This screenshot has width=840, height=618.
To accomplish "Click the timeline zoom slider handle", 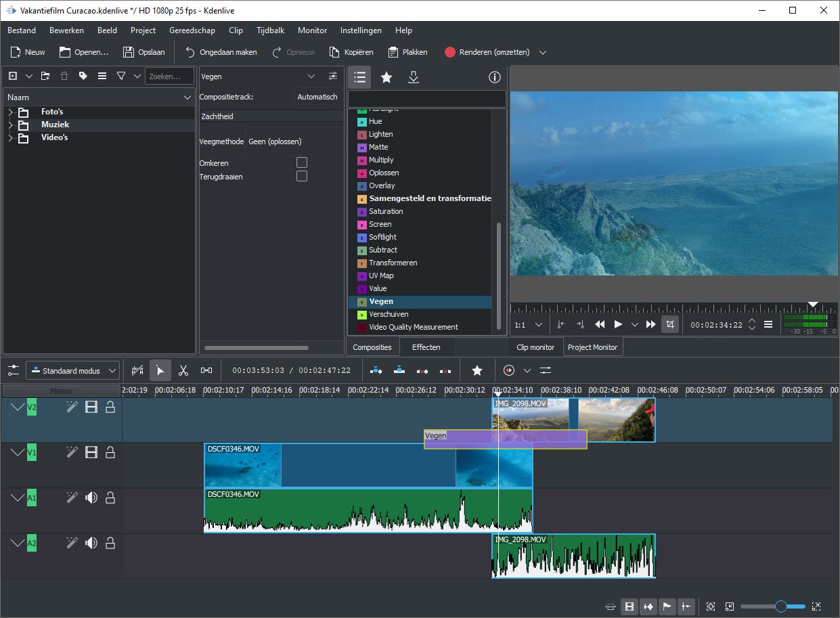I will (780, 606).
